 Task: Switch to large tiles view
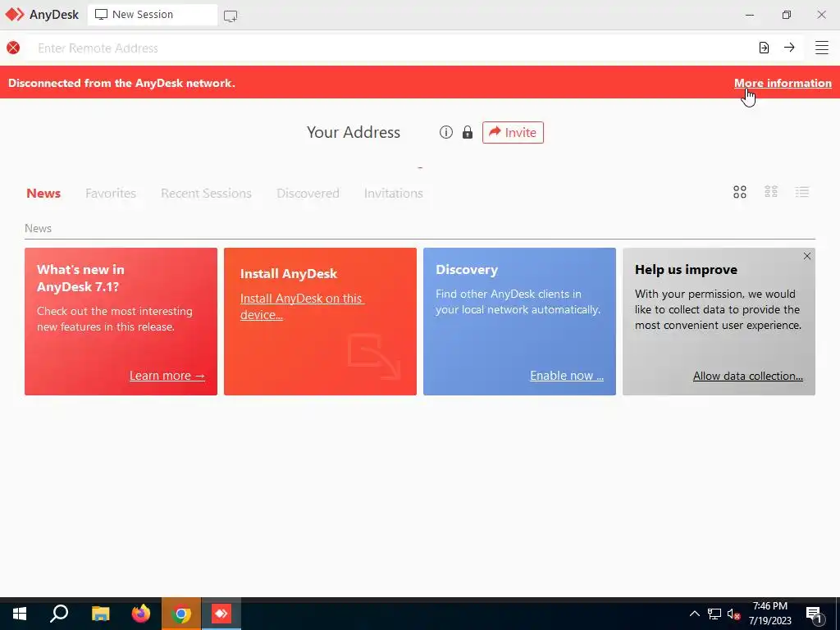click(x=740, y=192)
